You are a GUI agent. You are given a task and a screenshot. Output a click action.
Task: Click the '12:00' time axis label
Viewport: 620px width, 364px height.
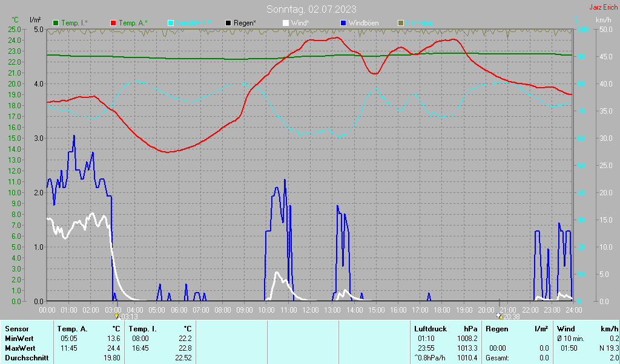(x=311, y=310)
